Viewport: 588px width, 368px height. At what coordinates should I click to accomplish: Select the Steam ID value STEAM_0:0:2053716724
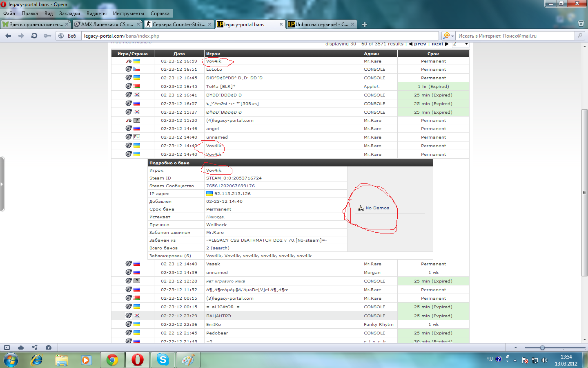[x=234, y=178]
